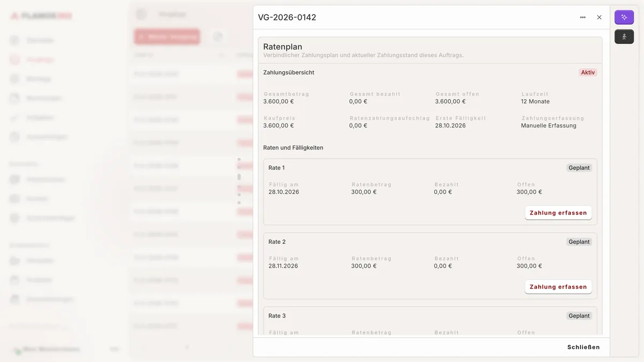Open the three-dot options menu for VG-2026-0142
The image size is (644, 362).
(x=583, y=17)
